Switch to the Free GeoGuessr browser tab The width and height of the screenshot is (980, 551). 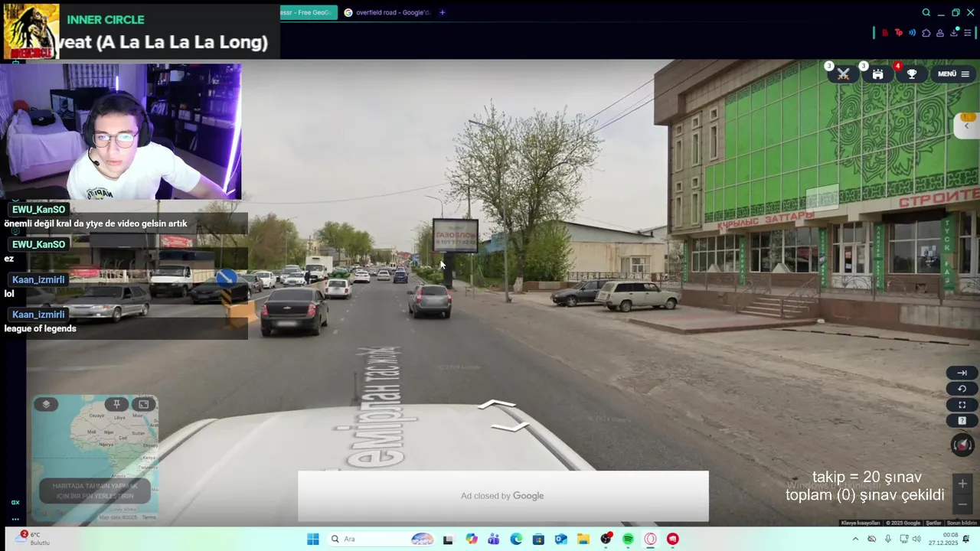pyautogui.click(x=308, y=12)
